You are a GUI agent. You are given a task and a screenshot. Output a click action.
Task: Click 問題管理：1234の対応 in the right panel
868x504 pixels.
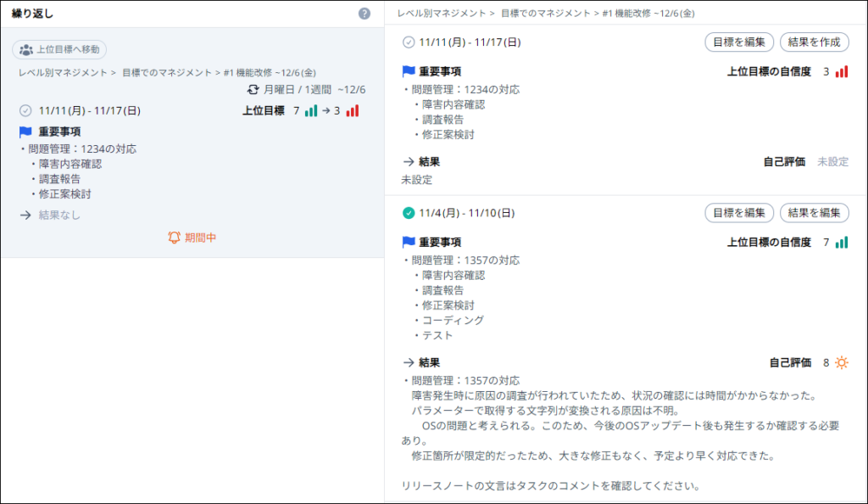[x=465, y=89]
